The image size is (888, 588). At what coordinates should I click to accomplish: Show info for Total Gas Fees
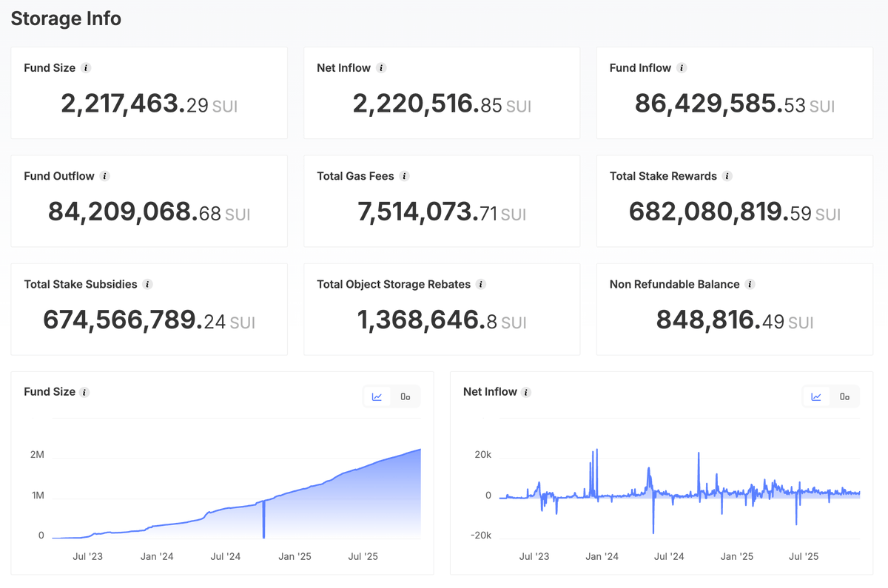(x=404, y=176)
